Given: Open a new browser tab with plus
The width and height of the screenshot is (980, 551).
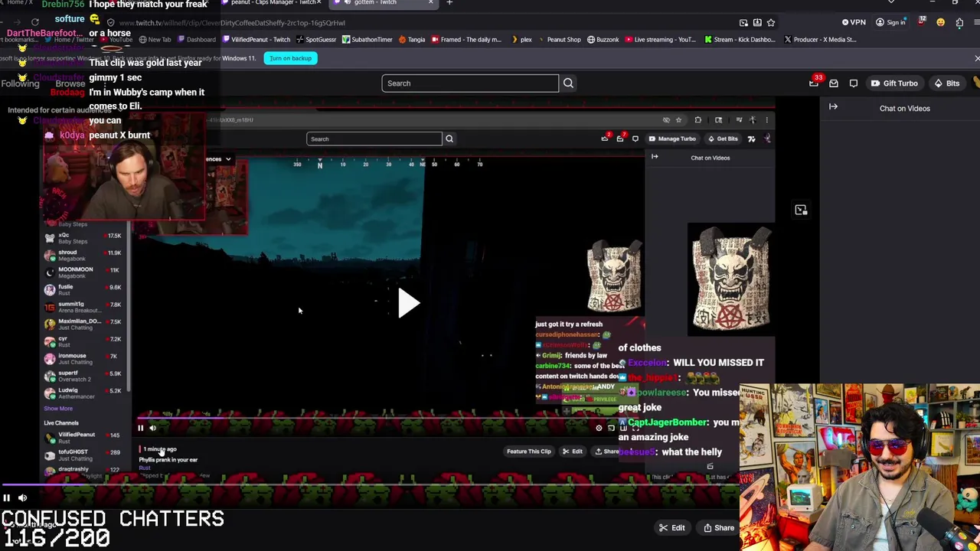Looking at the screenshot, I should [x=449, y=3].
